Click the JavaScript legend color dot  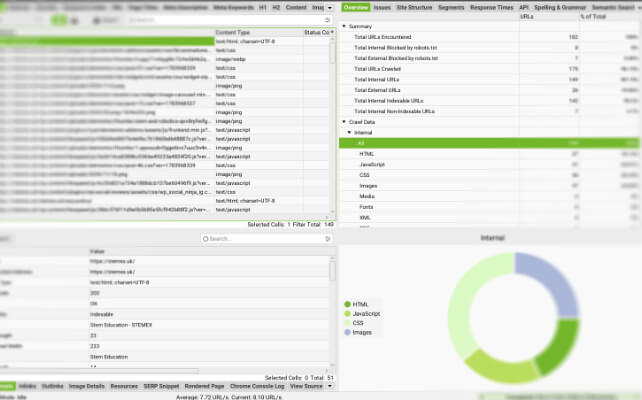(x=348, y=314)
